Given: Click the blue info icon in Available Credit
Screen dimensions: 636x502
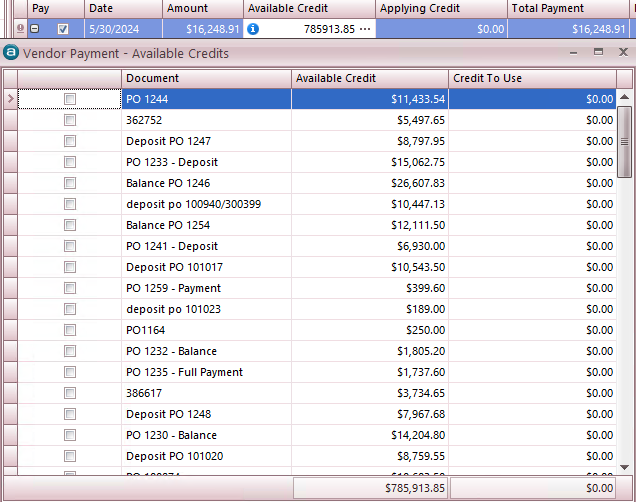Looking at the screenshot, I should 254,30.
